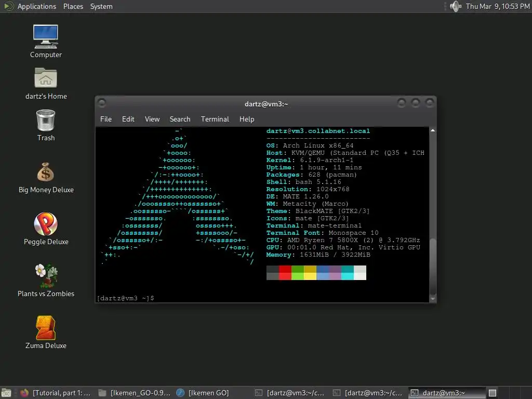Click the green color block in neofetch palette
532x399 pixels.
(x=298, y=273)
